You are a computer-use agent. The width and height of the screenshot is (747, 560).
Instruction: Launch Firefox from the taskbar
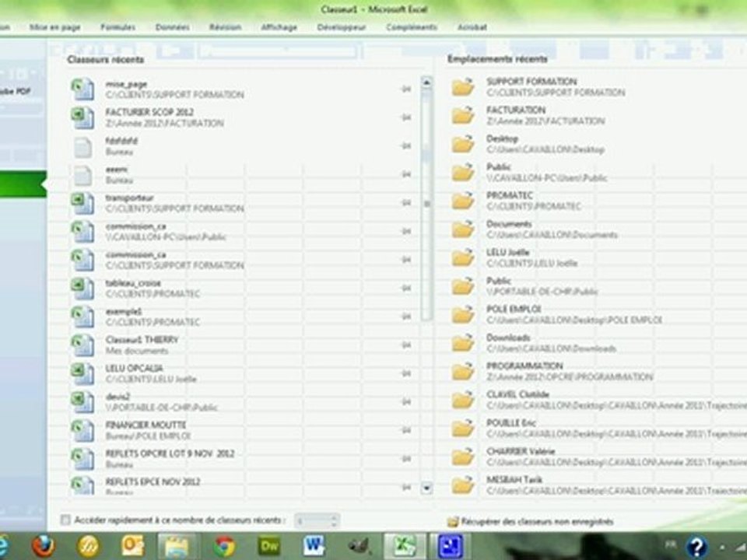tap(43, 546)
